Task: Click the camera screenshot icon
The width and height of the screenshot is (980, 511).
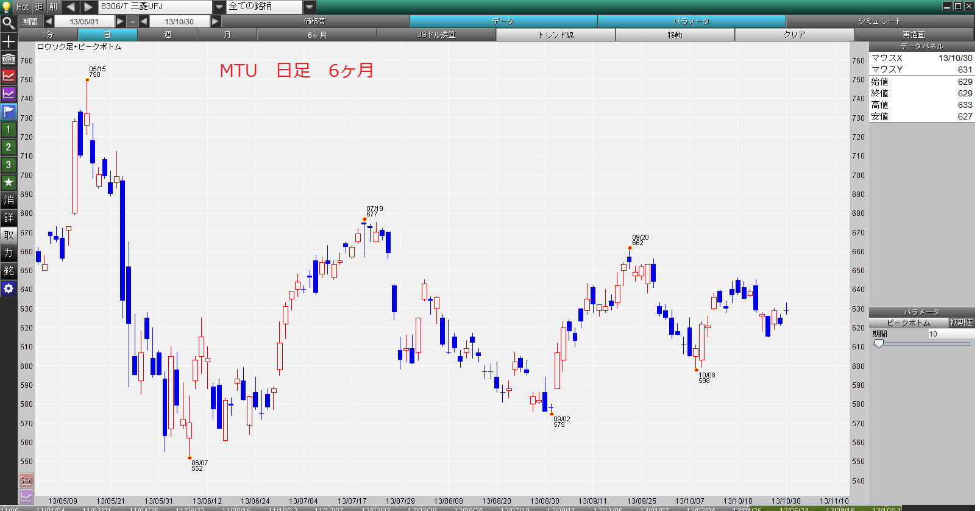Action: click(9, 59)
